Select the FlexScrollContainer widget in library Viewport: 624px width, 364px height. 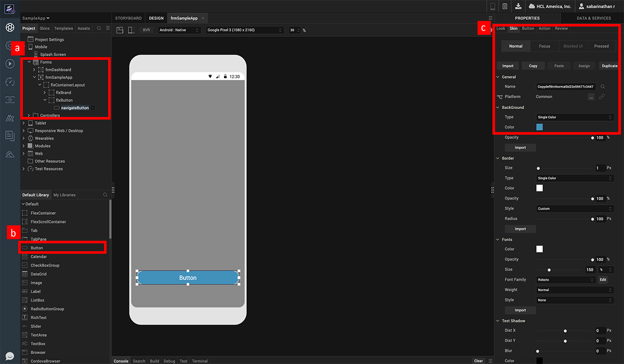tap(48, 222)
